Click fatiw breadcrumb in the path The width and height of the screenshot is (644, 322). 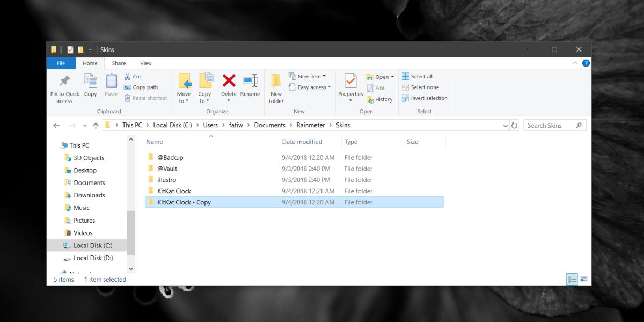(236, 125)
